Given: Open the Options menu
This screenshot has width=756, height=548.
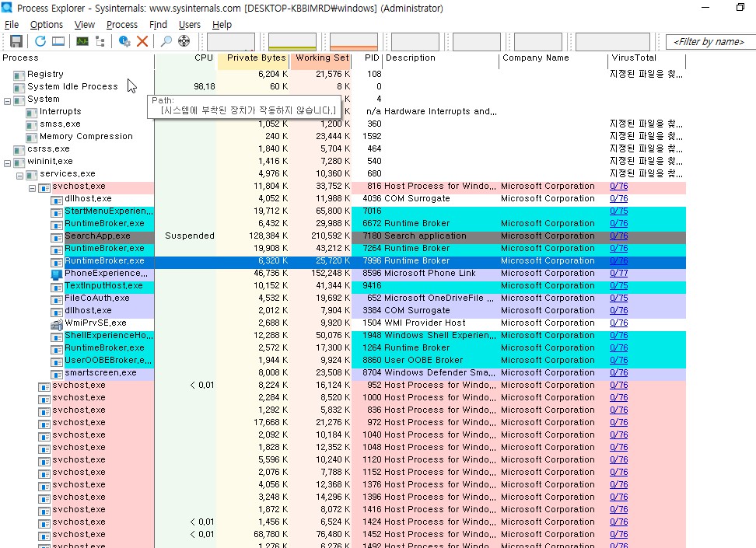Looking at the screenshot, I should point(47,25).
